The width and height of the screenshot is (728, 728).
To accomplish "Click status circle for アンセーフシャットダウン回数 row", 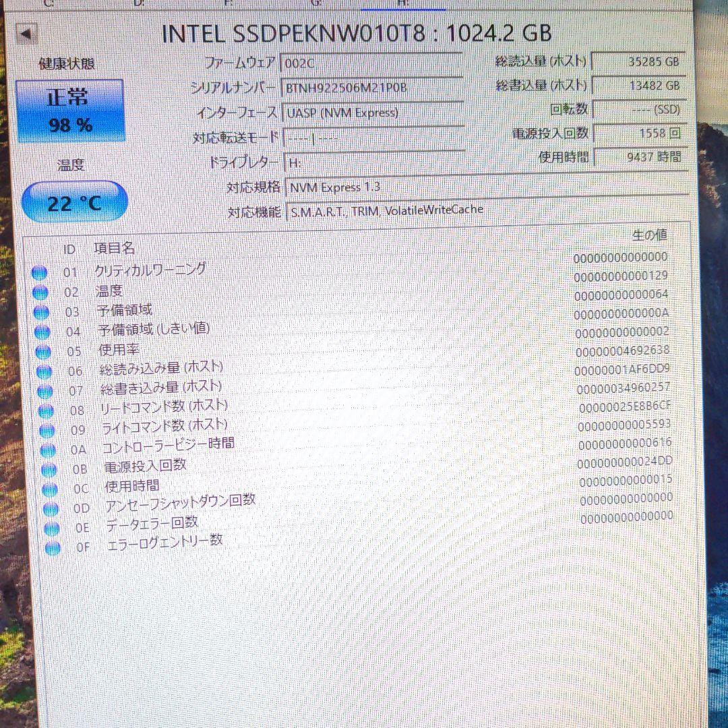I will (51, 509).
